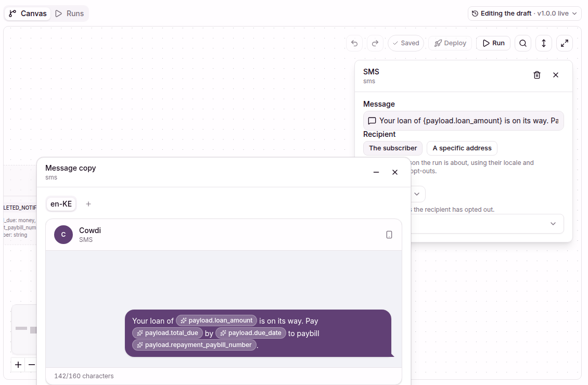Select A specific address recipient option
The image size is (588, 385).
[462, 148]
